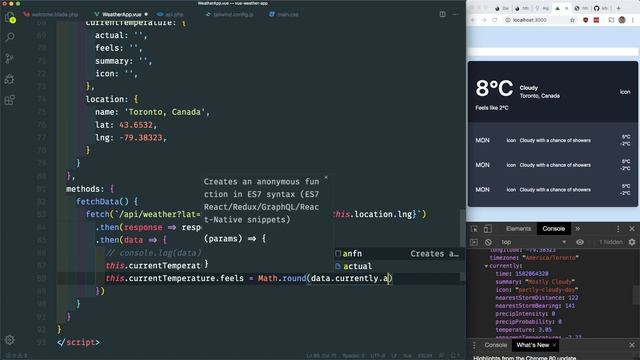This screenshot has width=640, height=360.
Task: Bookmark this page with the star icon
Action: point(572,20)
